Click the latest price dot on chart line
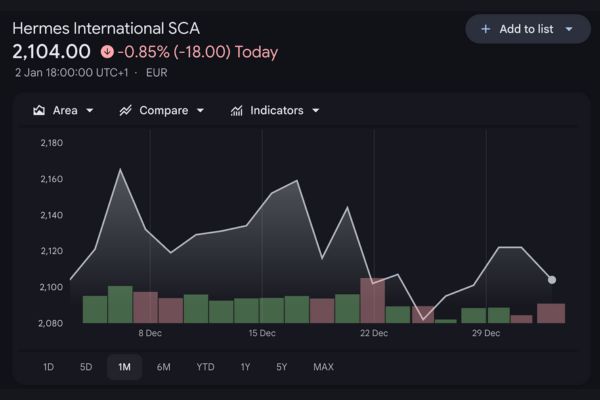 pyautogui.click(x=552, y=280)
